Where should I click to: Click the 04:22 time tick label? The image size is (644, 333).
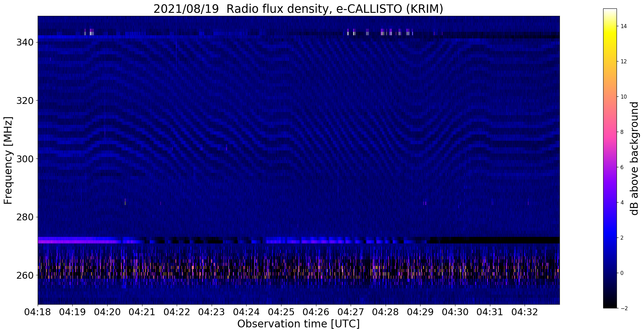177,312
